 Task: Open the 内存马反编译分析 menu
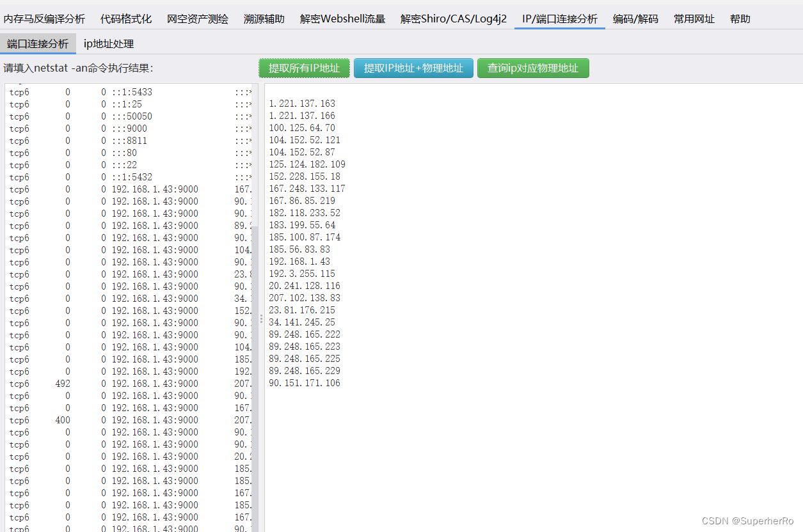click(x=44, y=19)
